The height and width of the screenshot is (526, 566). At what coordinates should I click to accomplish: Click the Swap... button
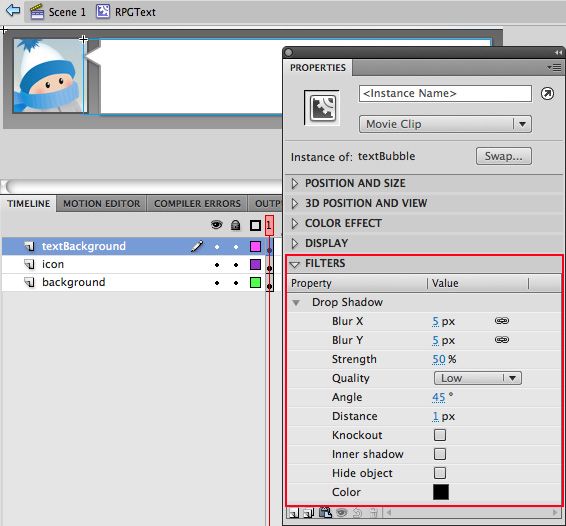[504, 156]
